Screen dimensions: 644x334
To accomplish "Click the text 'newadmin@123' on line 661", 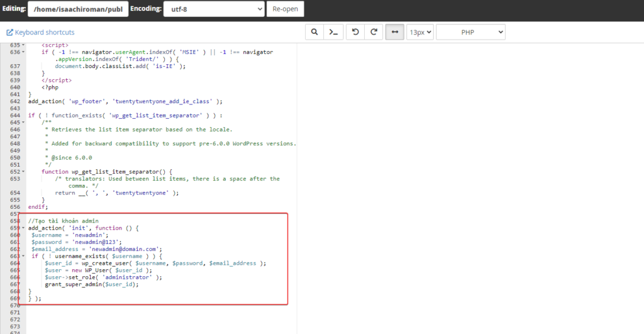I will click(x=95, y=242).
